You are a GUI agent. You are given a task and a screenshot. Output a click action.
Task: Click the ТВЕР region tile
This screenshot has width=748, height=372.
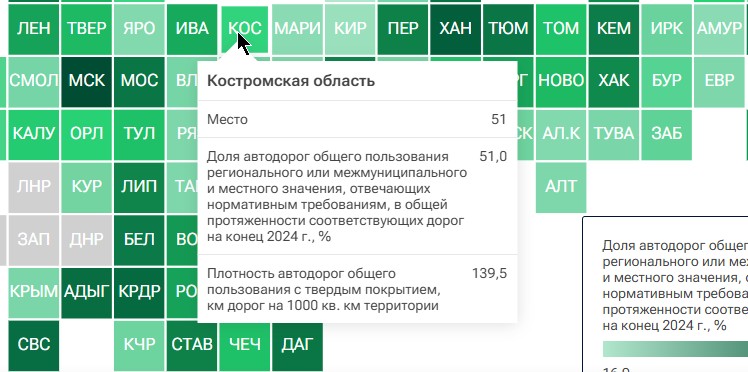point(86,29)
